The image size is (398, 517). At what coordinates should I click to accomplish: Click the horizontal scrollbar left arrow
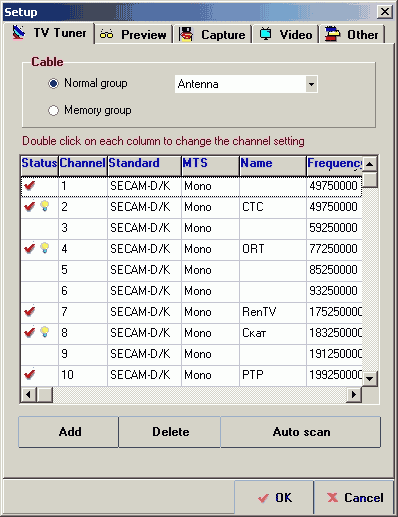point(28,395)
